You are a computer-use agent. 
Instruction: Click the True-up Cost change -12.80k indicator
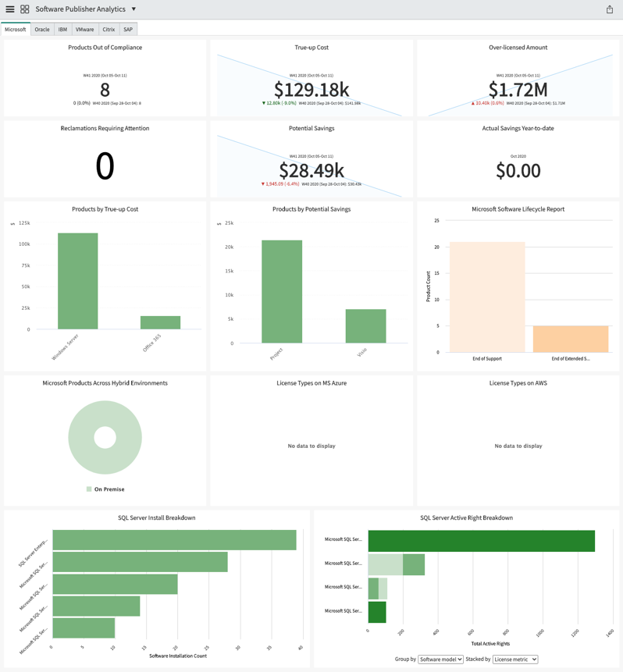[279, 103]
